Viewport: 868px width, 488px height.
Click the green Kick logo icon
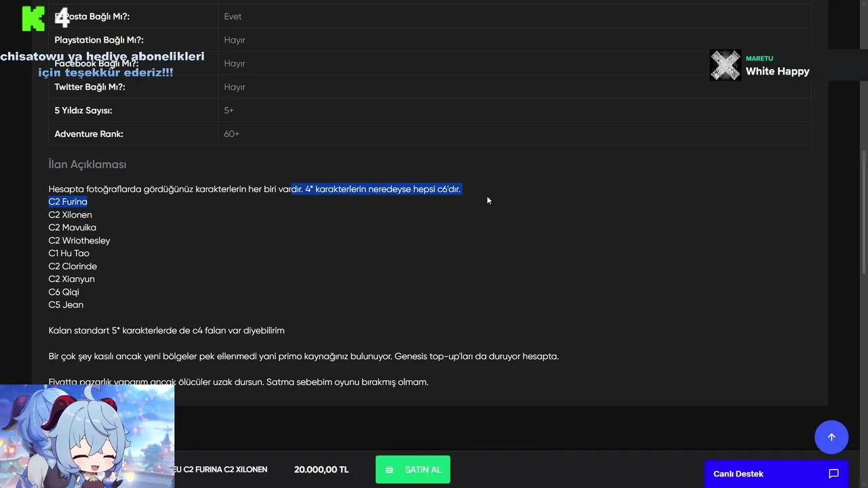click(x=33, y=18)
